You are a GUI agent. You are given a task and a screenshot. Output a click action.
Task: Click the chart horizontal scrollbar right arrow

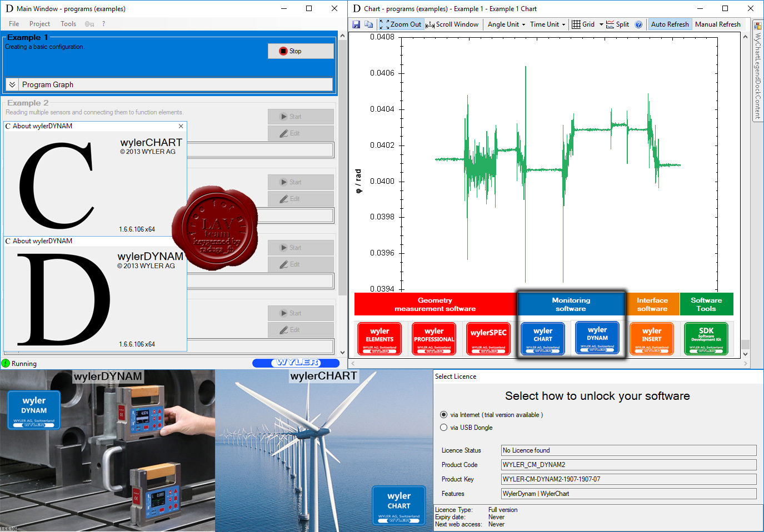(745, 363)
